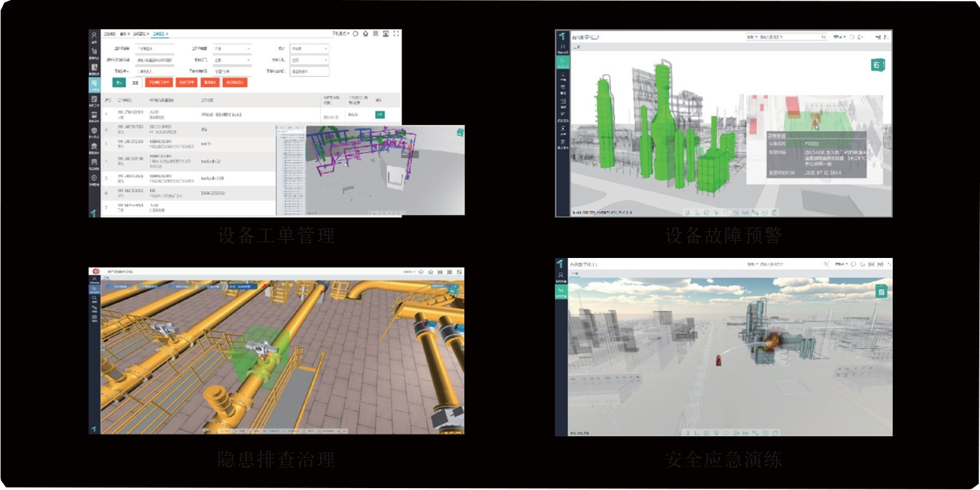Select the highlighted teal sidebar item in work order panel
This screenshot has height=490, width=980.
point(94,84)
